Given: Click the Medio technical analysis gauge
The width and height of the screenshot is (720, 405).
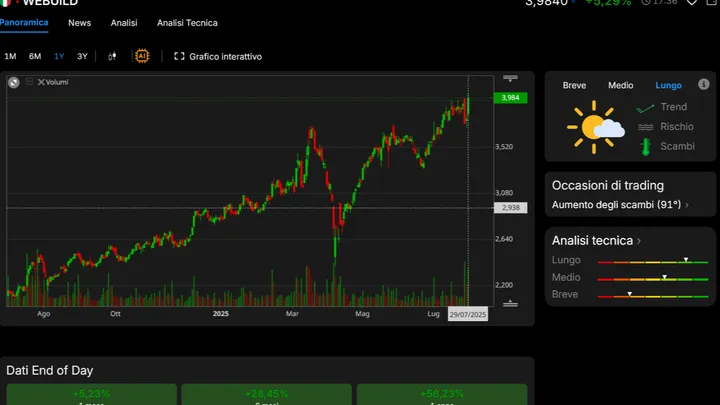Looking at the screenshot, I should [652, 278].
